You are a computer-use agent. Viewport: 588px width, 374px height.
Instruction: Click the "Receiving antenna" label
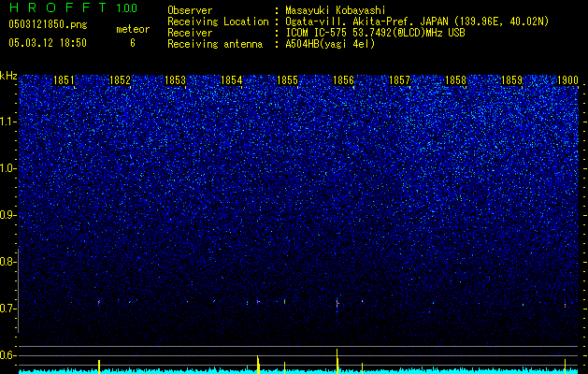click(215, 44)
